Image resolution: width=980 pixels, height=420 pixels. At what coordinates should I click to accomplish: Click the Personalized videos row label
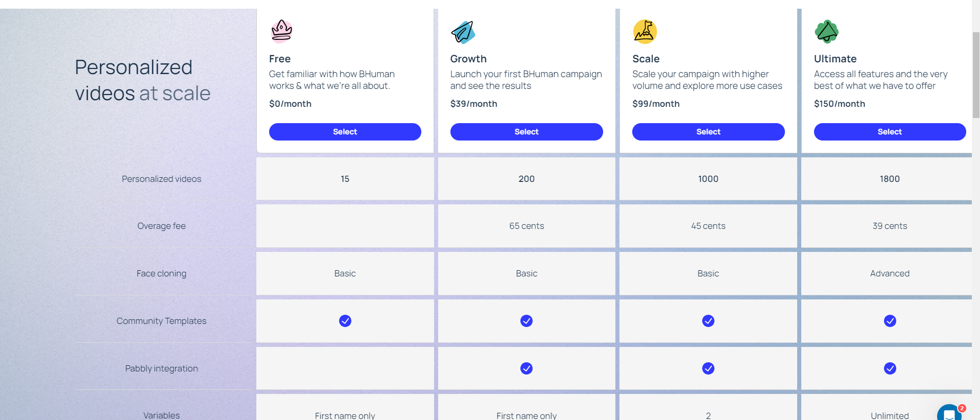[161, 179]
